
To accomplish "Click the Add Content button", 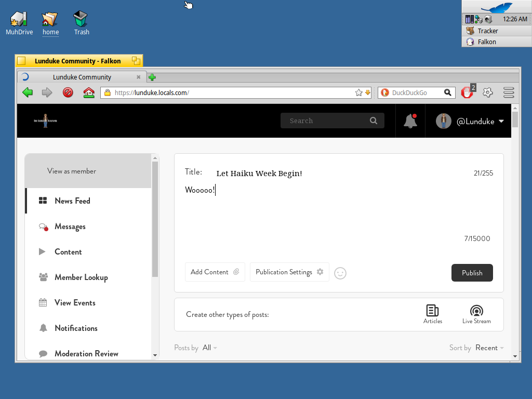I will point(215,272).
